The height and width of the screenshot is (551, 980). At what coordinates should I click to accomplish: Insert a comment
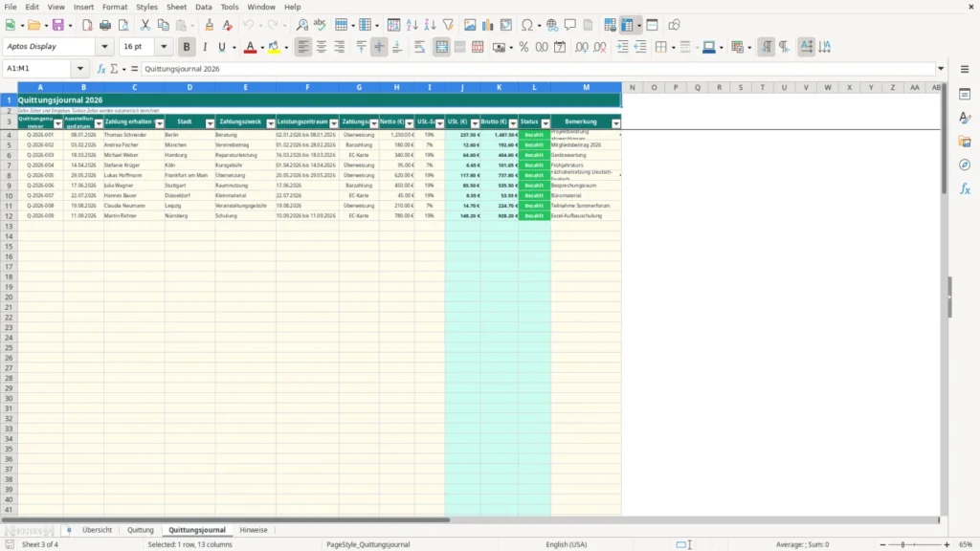point(570,25)
